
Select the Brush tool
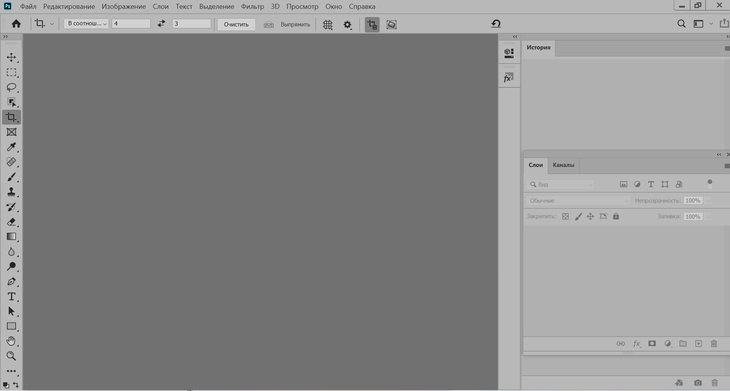point(11,177)
